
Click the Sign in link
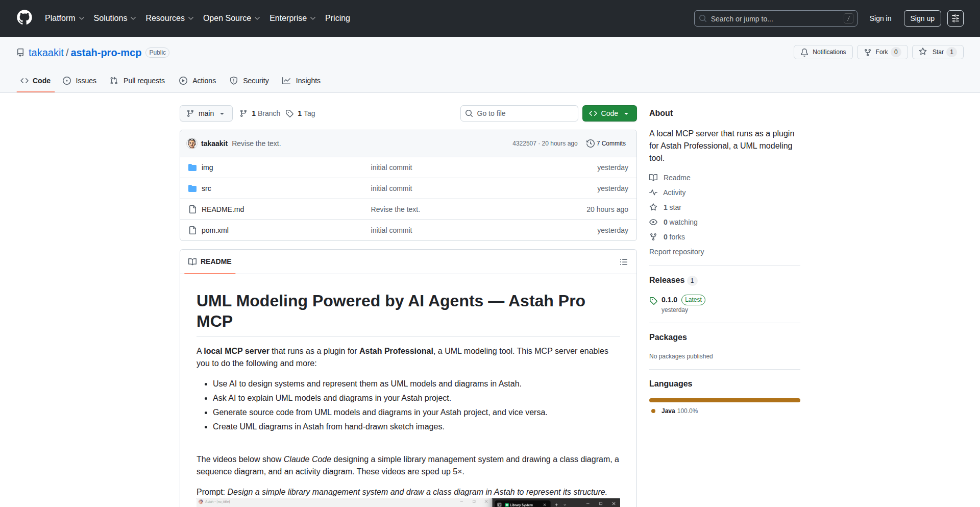point(880,18)
